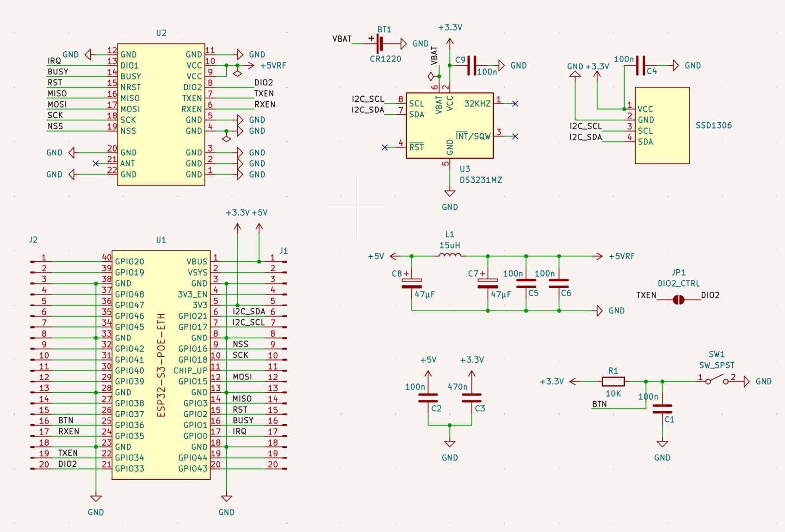785x532 pixels.
Task: Click the U2 radio module symbol body
Action: pyautogui.click(x=161, y=113)
